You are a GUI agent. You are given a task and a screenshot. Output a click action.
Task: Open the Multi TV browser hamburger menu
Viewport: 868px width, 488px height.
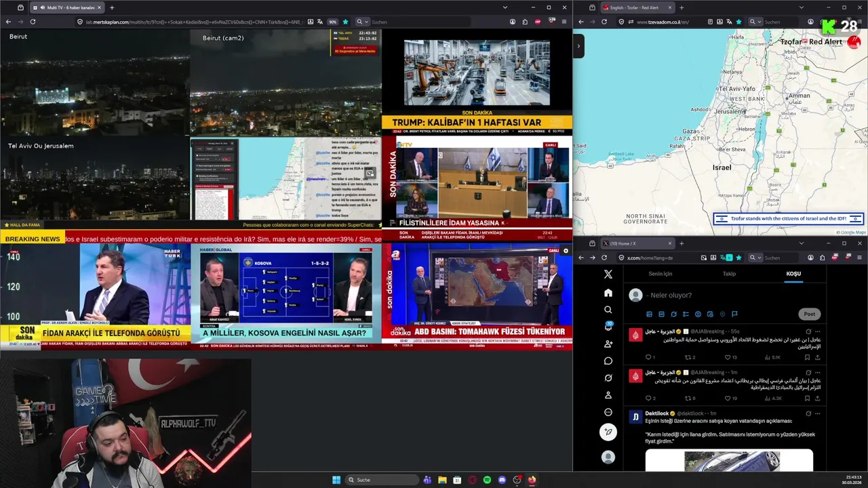[x=564, y=22]
